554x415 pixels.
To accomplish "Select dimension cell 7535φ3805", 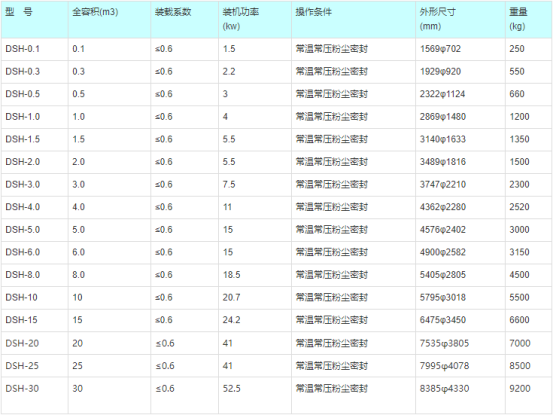I will 460,343.
